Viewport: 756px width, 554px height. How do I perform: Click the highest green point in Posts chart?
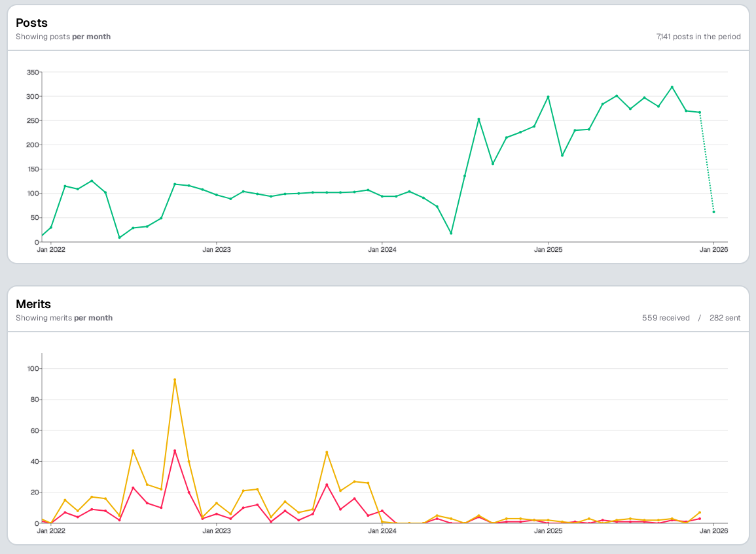672,87
